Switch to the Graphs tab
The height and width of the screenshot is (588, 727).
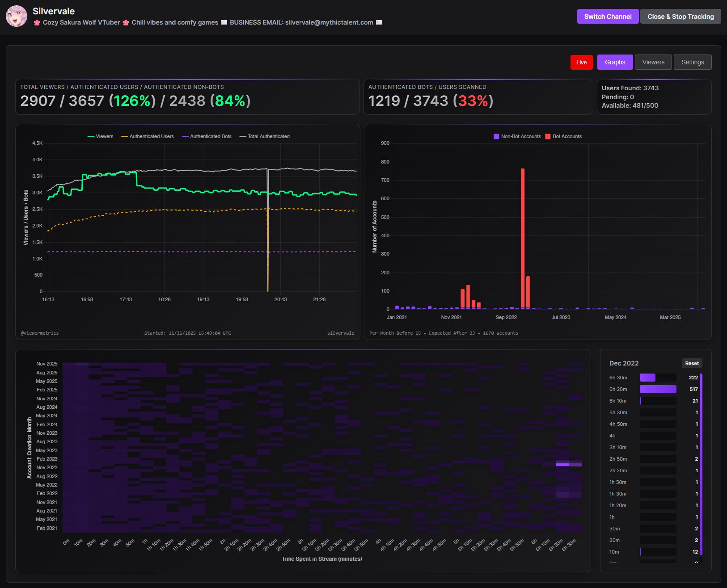(x=615, y=62)
